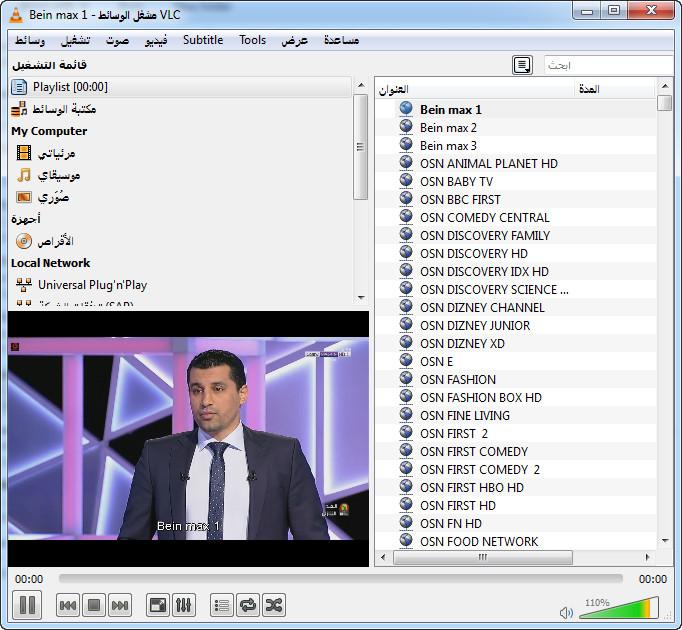Screen dimensions: 682x630
Task: Select OSN ANIMAL PLANET HD channel
Action: 488,163
